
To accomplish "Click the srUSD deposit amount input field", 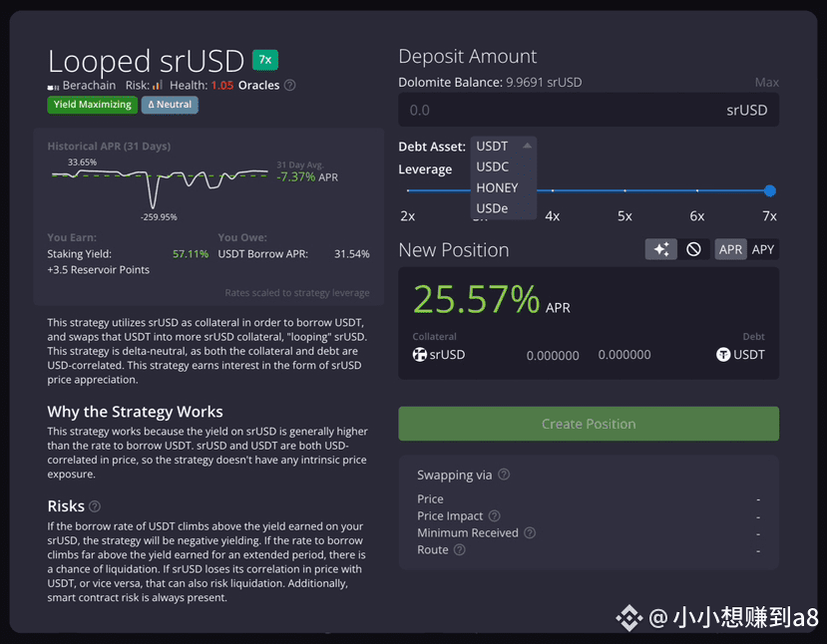I will click(x=589, y=110).
